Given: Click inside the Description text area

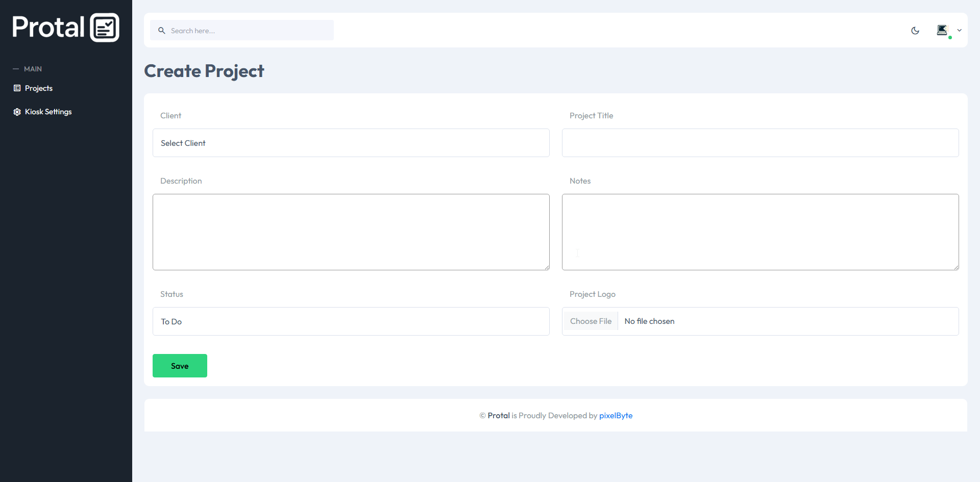Looking at the screenshot, I should point(351,232).
